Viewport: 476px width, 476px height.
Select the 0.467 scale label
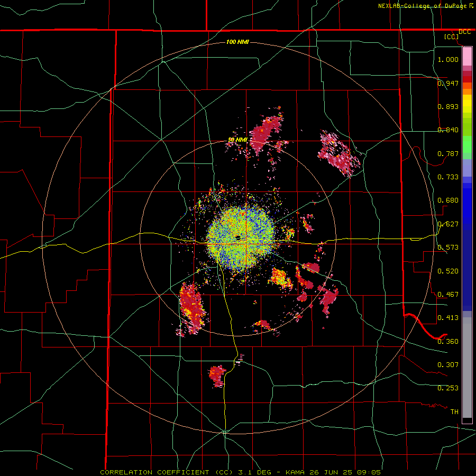[448, 294]
